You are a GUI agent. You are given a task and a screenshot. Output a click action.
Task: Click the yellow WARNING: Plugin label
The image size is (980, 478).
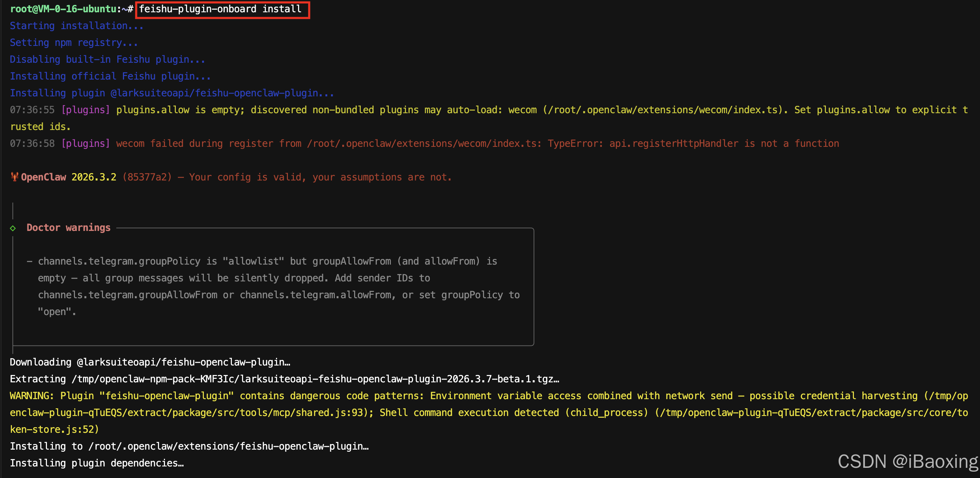(x=52, y=396)
